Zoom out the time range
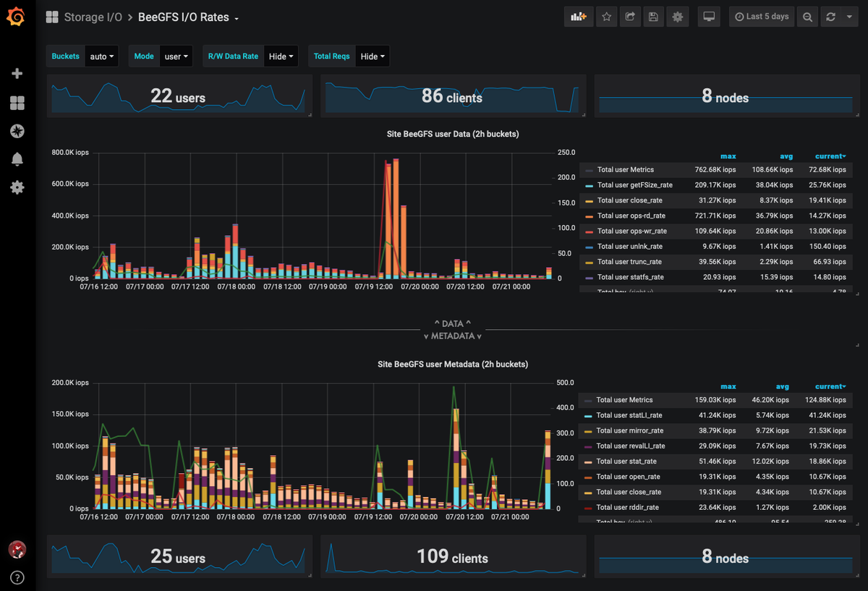868x591 pixels. [807, 17]
